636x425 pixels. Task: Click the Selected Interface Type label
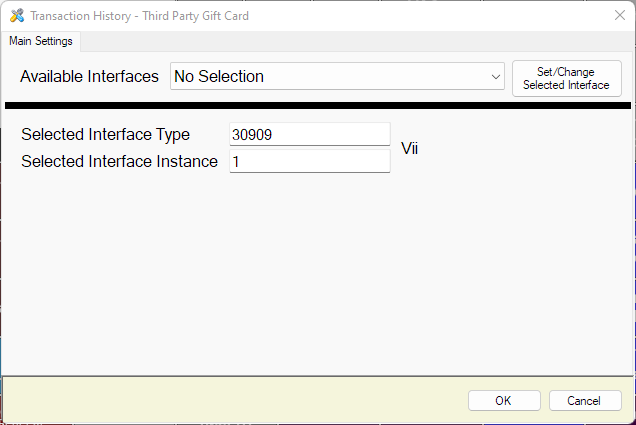[105, 134]
